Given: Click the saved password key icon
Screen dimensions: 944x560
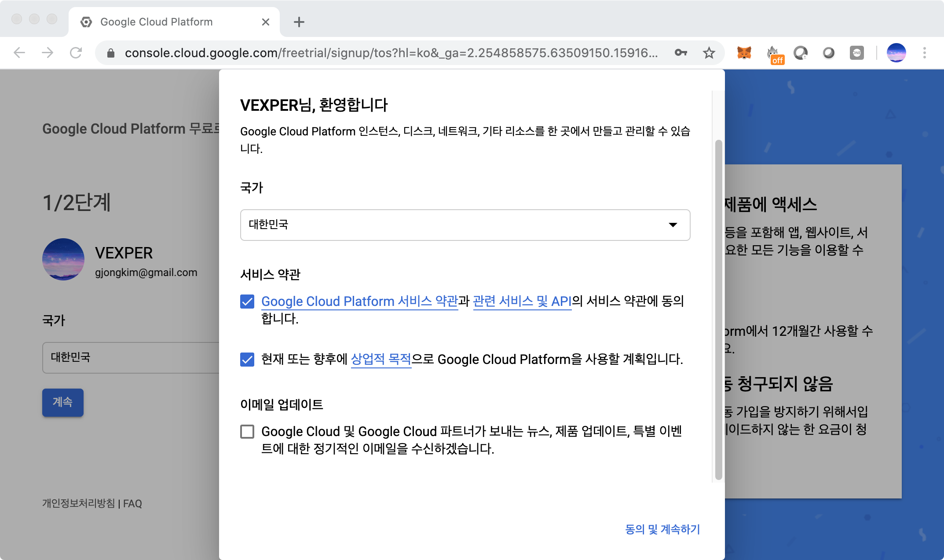Looking at the screenshot, I should click(681, 53).
